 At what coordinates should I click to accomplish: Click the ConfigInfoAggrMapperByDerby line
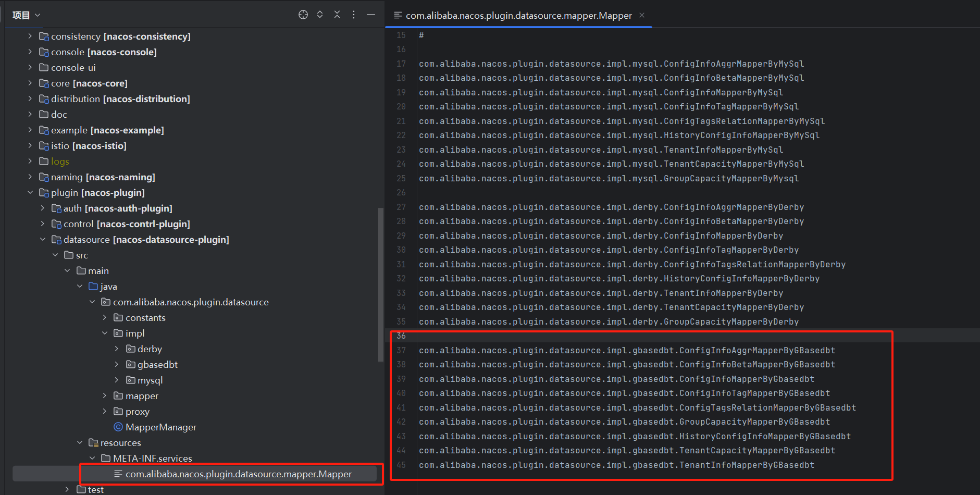point(612,207)
